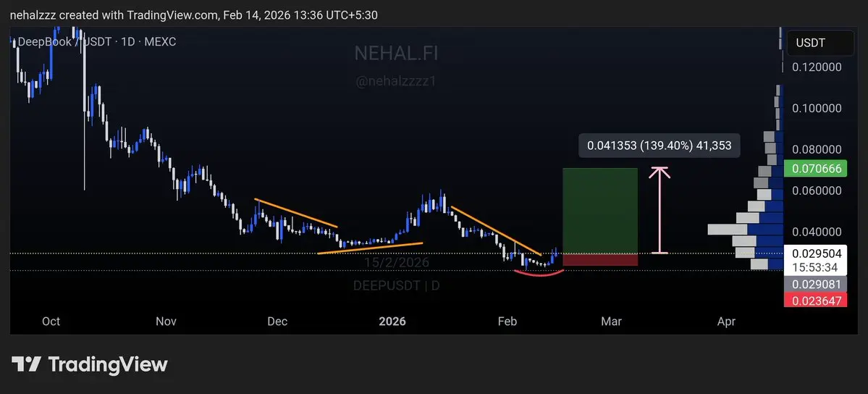Select the 0.070666 green price label
The image size is (868, 394).
pos(816,168)
